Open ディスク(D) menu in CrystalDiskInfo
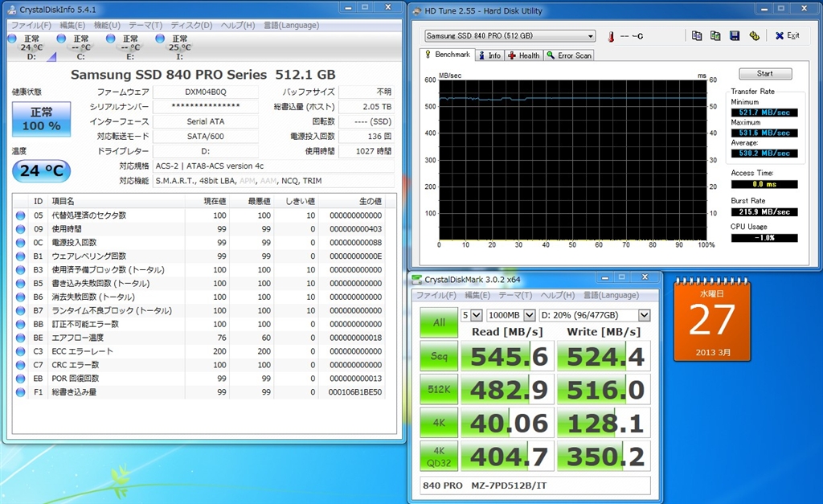Screen dimensions: 823x504 click(x=191, y=25)
